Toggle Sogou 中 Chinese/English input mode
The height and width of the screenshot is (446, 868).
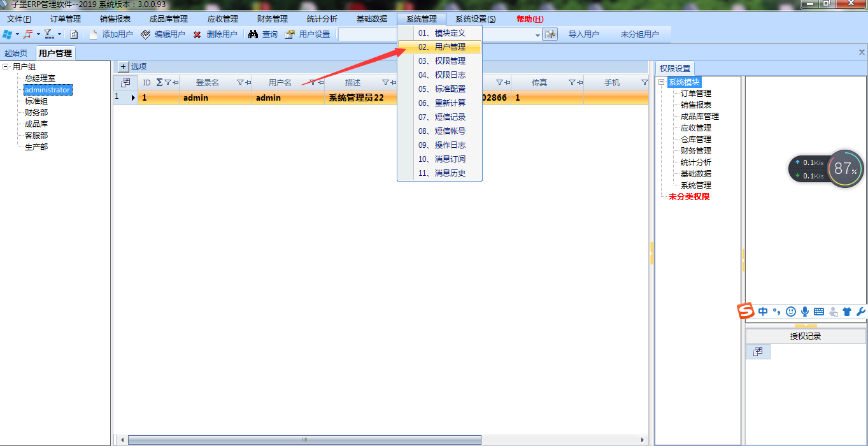click(763, 312)
